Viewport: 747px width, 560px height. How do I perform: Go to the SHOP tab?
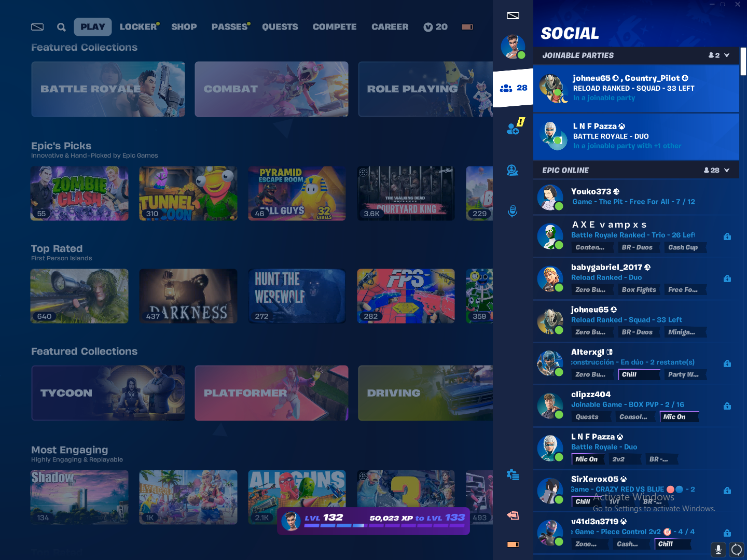pyautogui.click(x=184, y=27)
